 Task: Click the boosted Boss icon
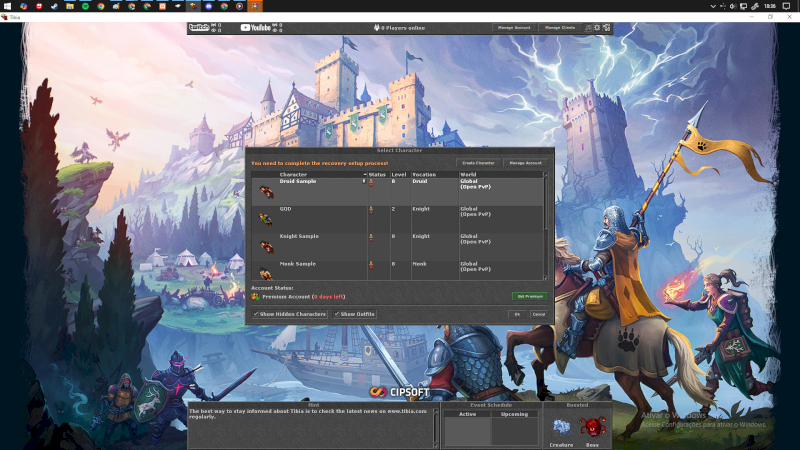point(592,427)
